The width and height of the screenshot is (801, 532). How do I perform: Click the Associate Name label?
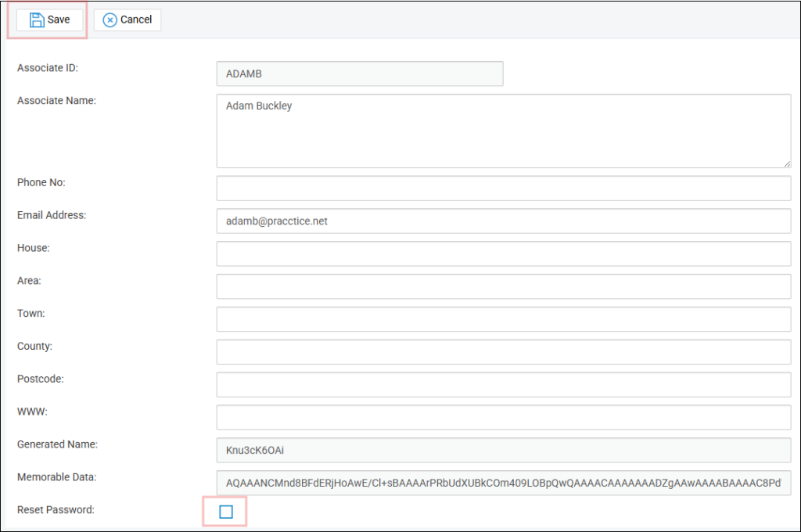56,100
